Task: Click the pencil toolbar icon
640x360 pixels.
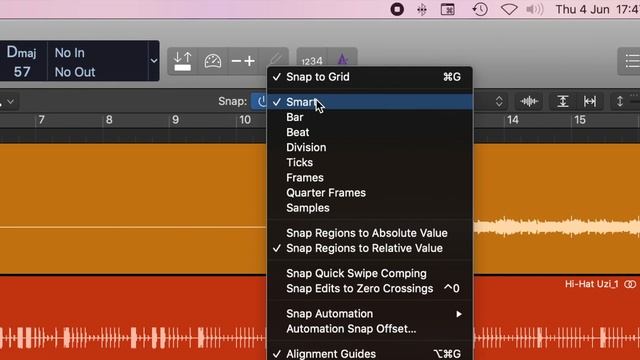Action: pyautogui.click(x=275, y=59)
